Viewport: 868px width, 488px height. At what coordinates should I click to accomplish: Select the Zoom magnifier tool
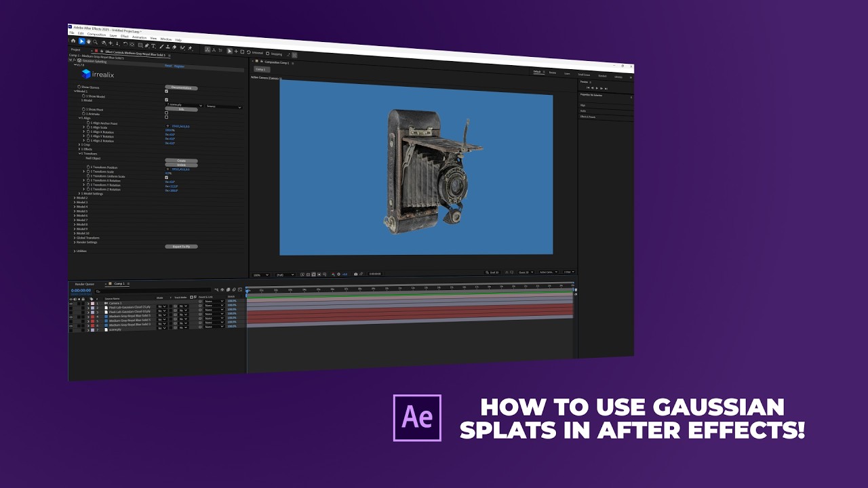tap(96, 42)
